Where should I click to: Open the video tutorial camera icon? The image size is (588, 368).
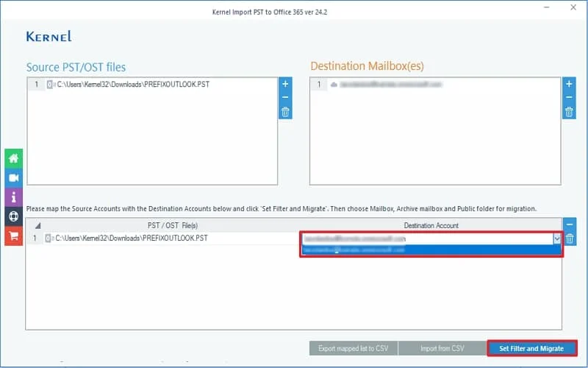coord(13,177)
